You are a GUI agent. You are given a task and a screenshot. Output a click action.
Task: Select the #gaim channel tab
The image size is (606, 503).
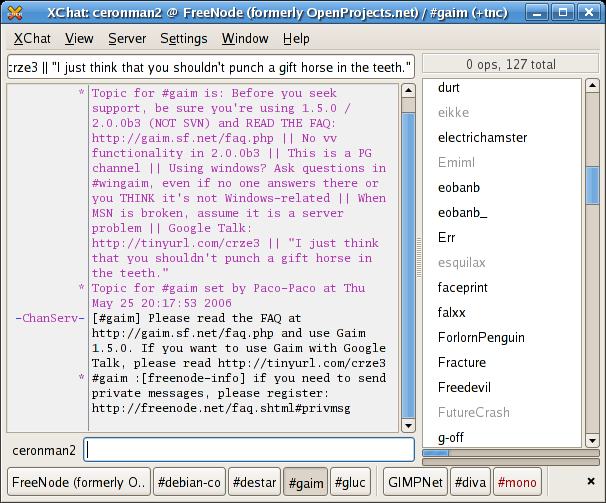(x=305, y=482)
